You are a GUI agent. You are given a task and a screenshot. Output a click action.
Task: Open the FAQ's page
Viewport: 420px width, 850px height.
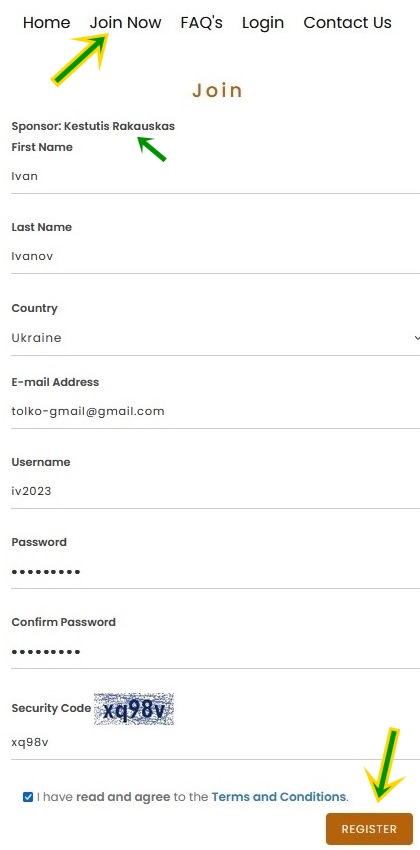(x=202, y=23)
